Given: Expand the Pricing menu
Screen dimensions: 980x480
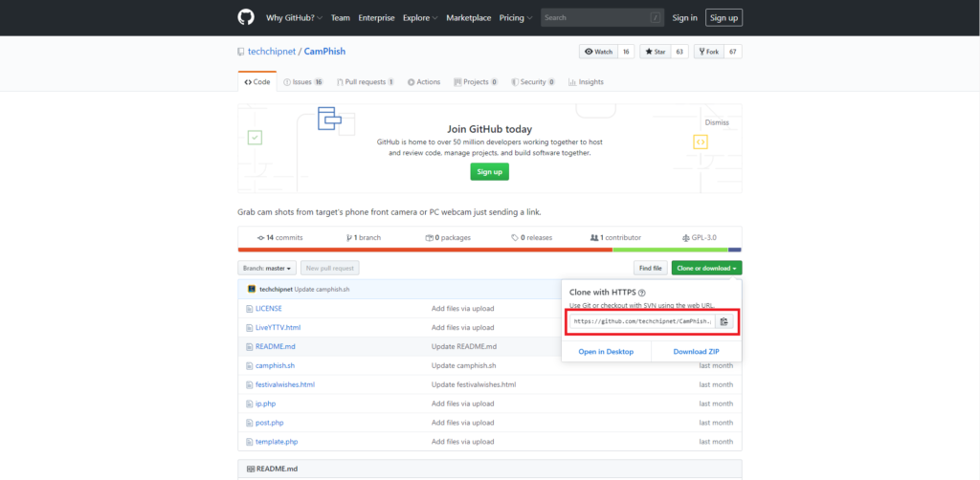Looking at the screenshot, I should point(516,18).
